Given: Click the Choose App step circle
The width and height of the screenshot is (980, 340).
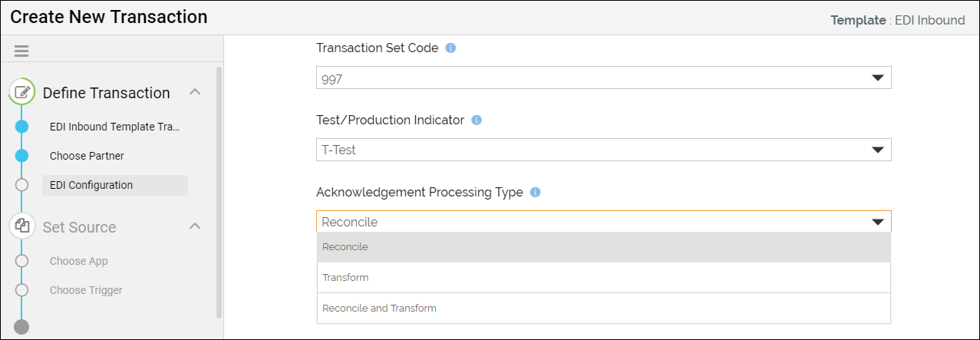Looking at the screenshot, I should pyautogui.click(x=21, y=261).
